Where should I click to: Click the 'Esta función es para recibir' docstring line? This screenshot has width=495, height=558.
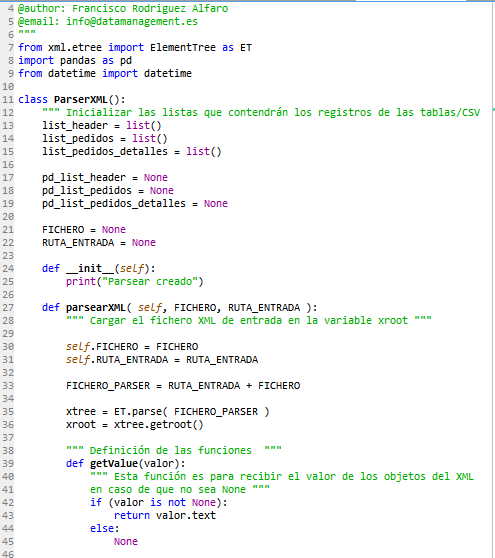point(282,477)
